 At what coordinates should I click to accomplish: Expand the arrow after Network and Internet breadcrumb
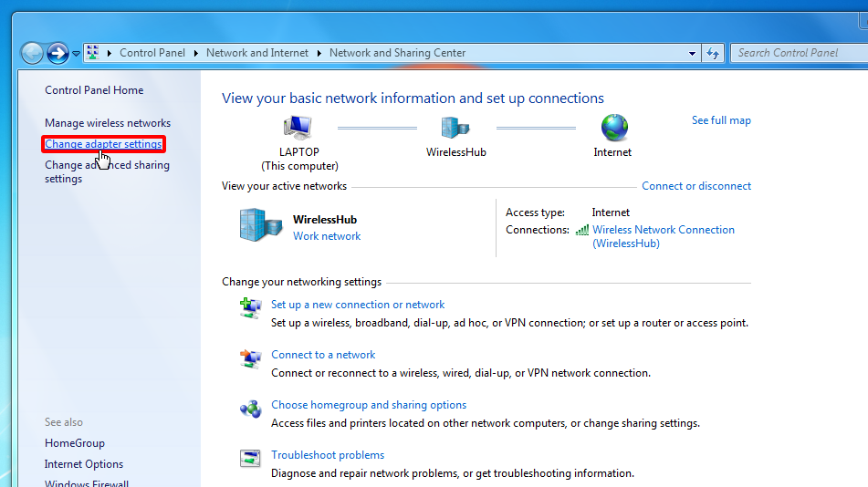tap(319, 53)
